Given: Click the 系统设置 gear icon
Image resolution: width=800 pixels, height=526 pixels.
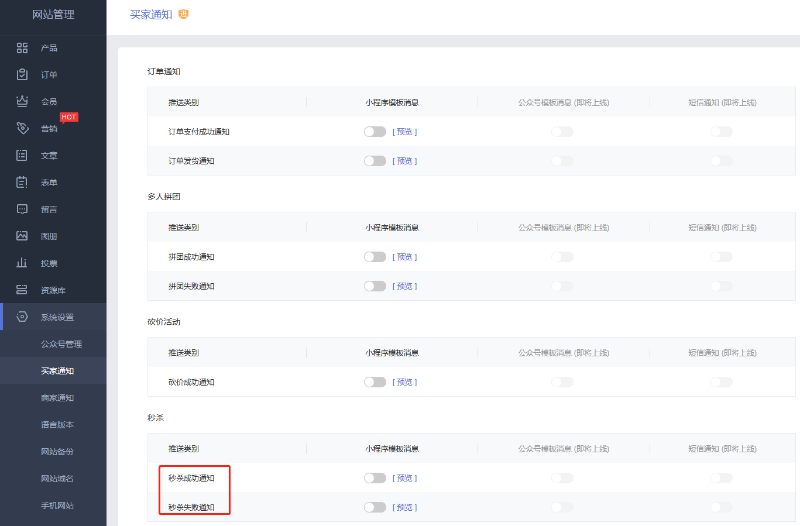Looking at the screenshot, I should point(22,317).
